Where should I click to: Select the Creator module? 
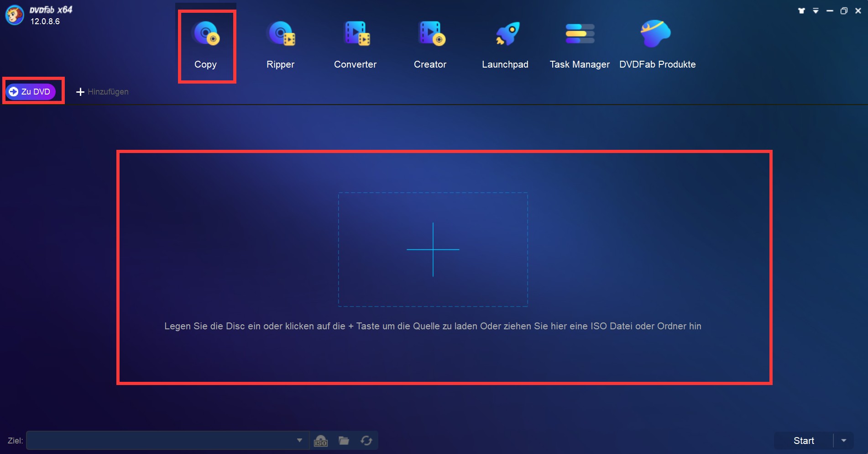430,46
